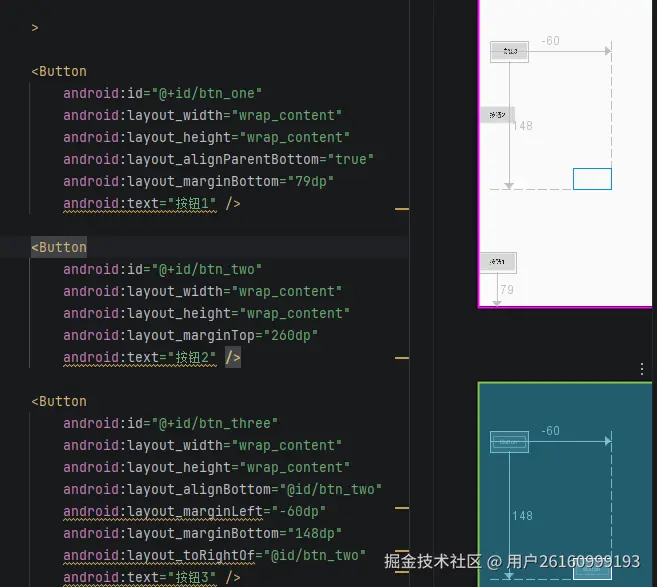Click the <Button tag above btn_three id
The width and height of the screenshot is (657, 587).
pos(59,401)
